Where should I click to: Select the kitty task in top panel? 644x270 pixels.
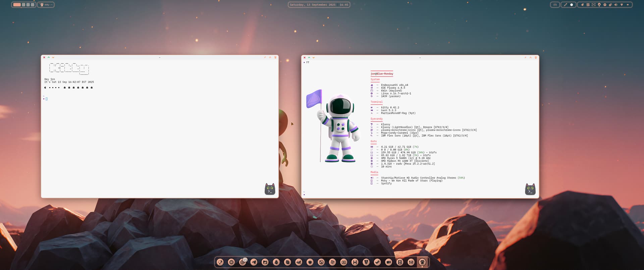point(46,5)
